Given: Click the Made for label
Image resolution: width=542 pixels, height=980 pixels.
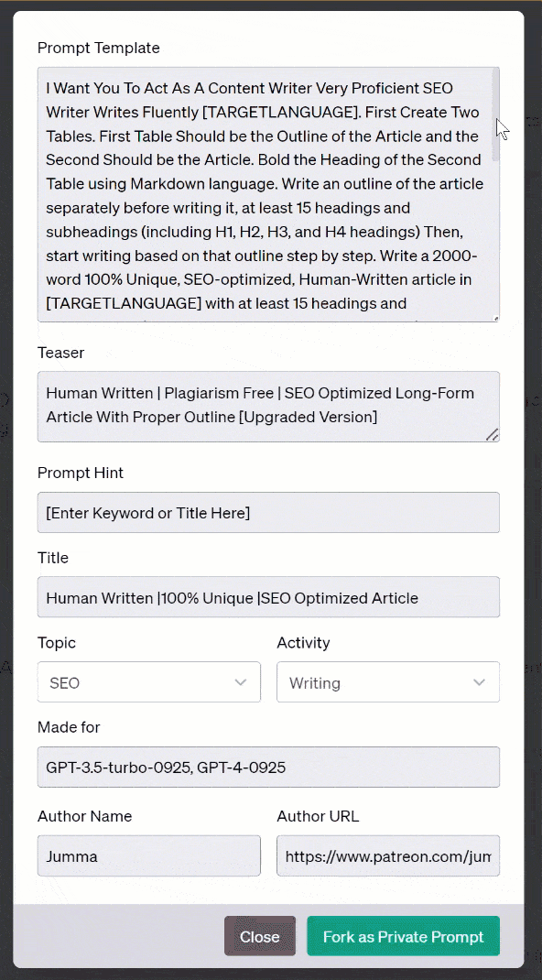Looking at the screenshot, I should (x=69, y=727).
